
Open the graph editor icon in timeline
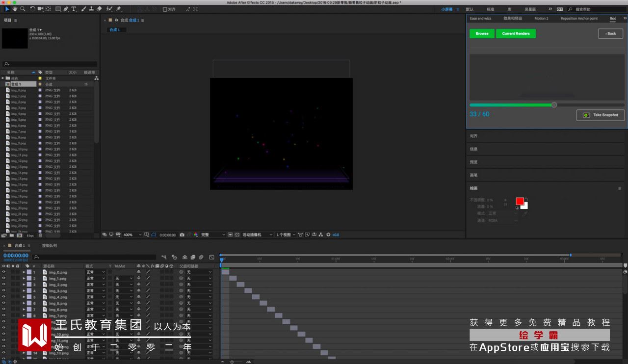point(211,257)
